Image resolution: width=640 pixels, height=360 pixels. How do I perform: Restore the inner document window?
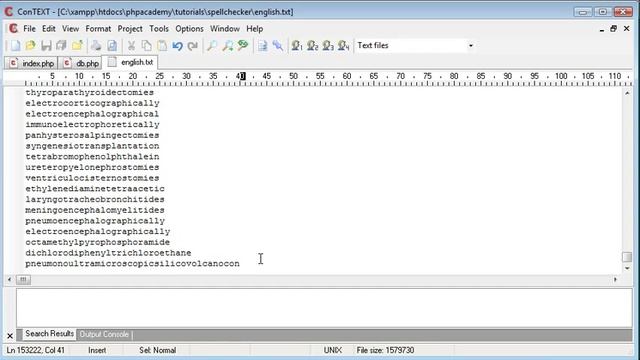(613, 29)
